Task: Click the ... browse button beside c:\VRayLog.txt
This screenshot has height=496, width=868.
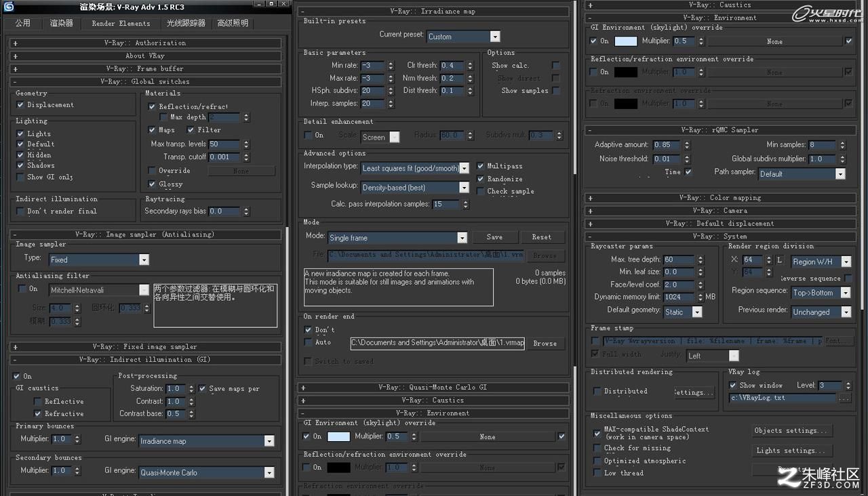Action: [844, 398]
